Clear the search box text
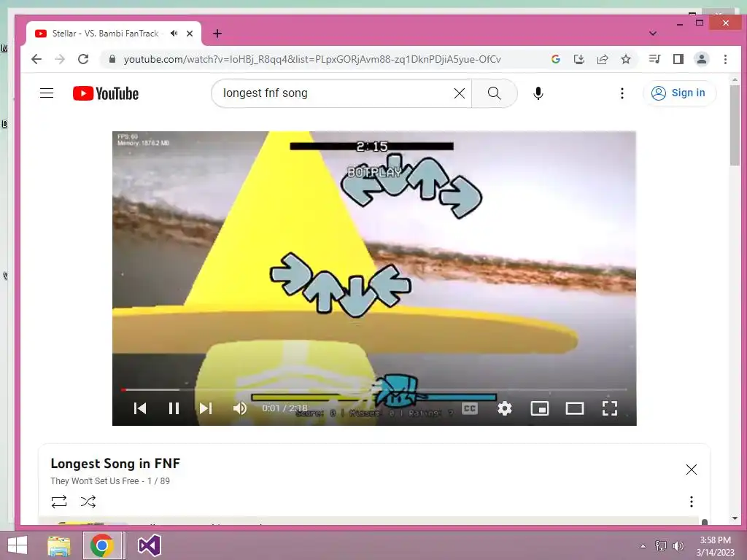The height and width of the screenshot is (560, 747). point(460,93)
